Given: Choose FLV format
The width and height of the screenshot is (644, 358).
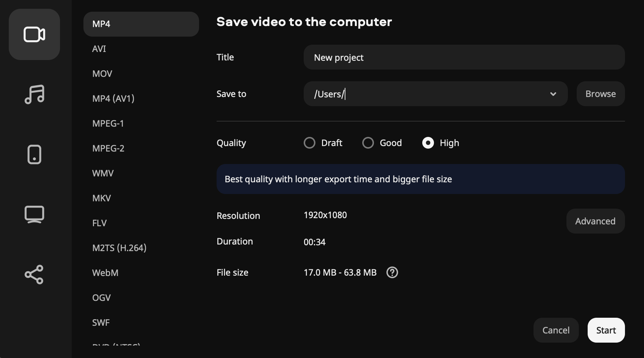Looking at the screenshot, I should click(141, 223).
